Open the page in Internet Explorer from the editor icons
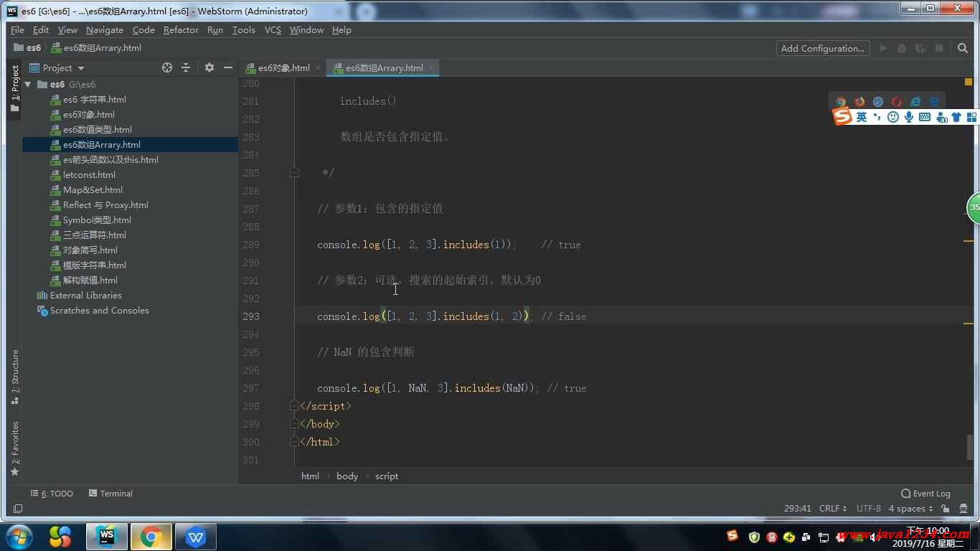Viewport: 980px width, 551px height. pos(915,102)
